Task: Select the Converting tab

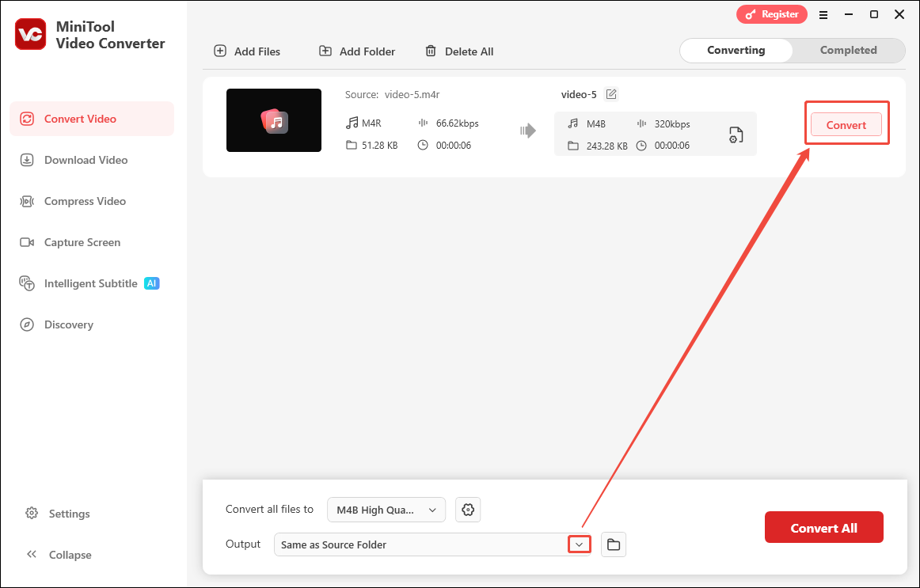Action: pos(736,50)
